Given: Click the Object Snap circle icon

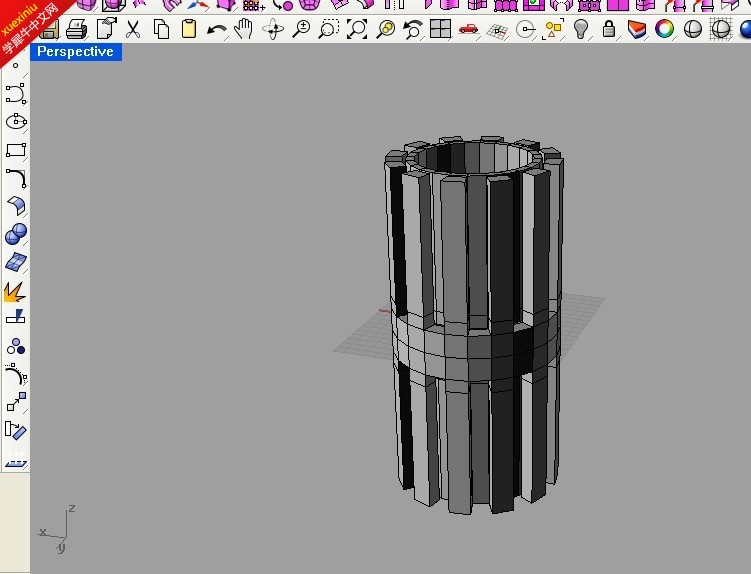Looking at the screenshot, I should coord(525,29).
